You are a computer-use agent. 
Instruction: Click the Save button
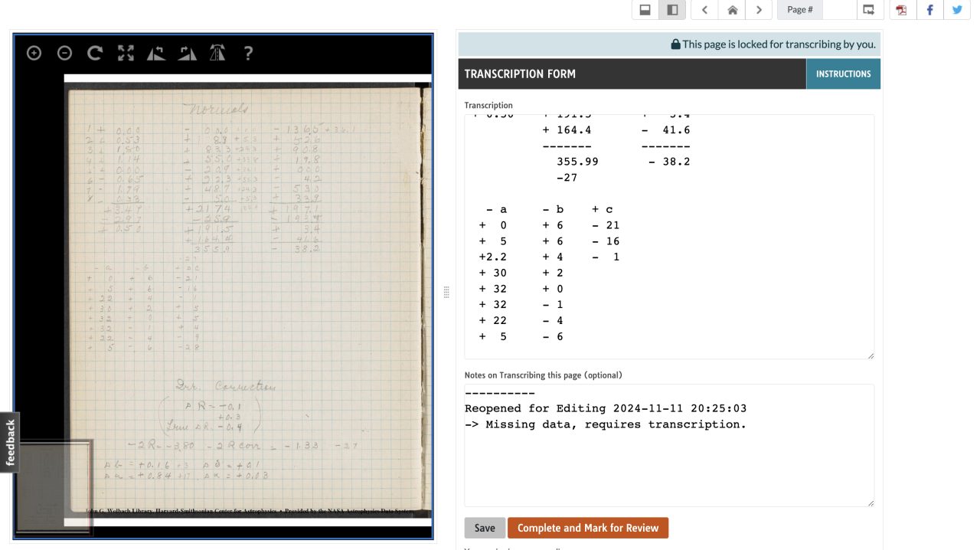tap(485, 528)
